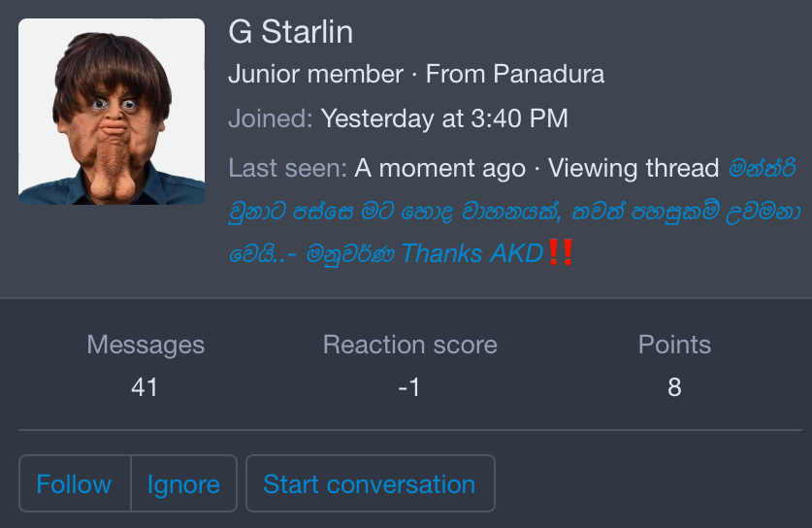Click the Viewing thread status text
The width and height of the screenshot is (812, 528).
click(x=633, y=169)
